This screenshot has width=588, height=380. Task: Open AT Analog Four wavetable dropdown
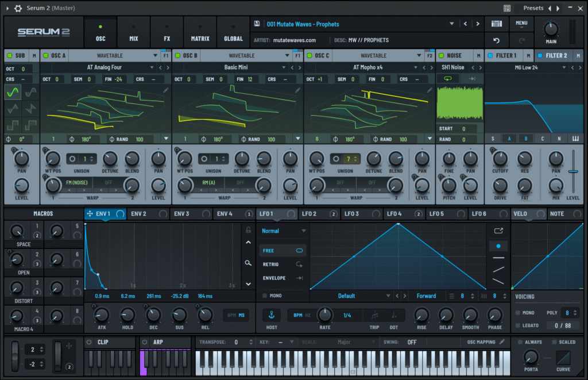pos(152,68)
